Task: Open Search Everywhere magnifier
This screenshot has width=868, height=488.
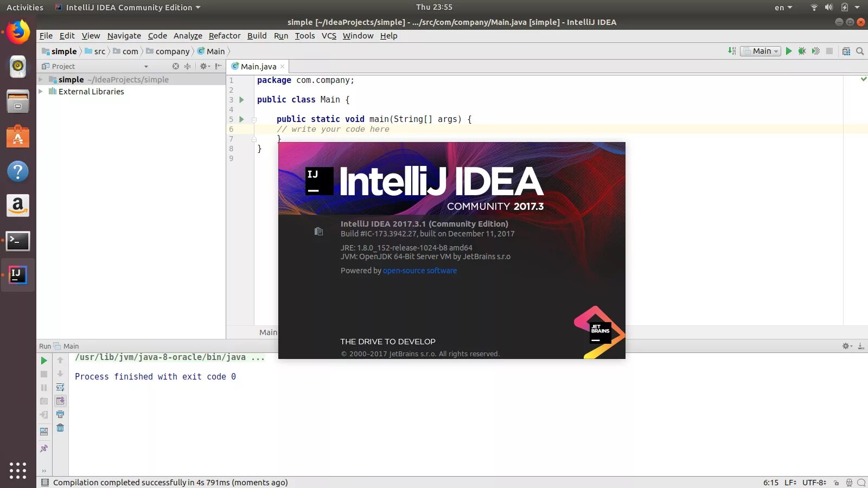Action: [x=860, y=51]
